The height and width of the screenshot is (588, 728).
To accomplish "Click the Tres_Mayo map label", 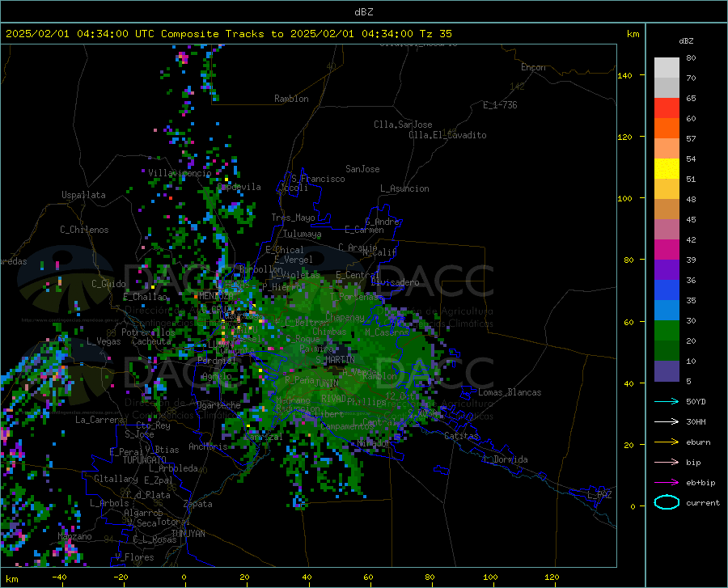I will (x=293, y=218).
